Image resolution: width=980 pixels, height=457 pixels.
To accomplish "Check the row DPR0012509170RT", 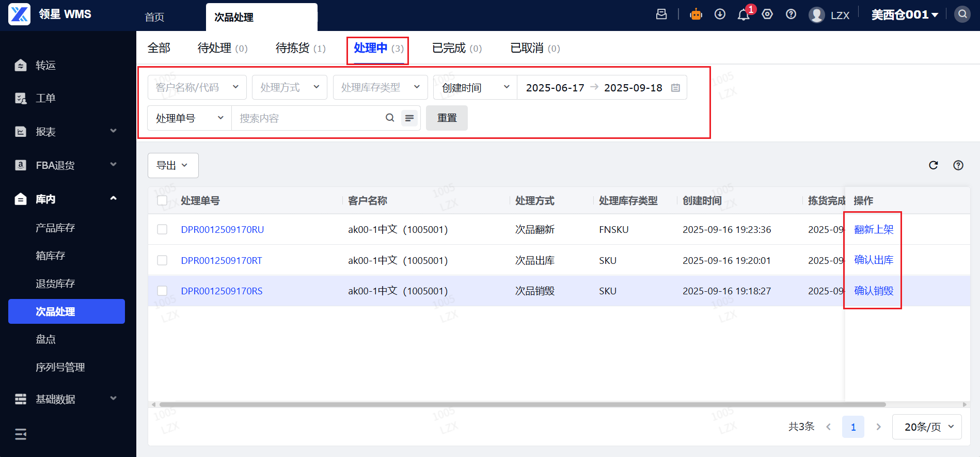I will pyautogui.click(x=162, y=260).
